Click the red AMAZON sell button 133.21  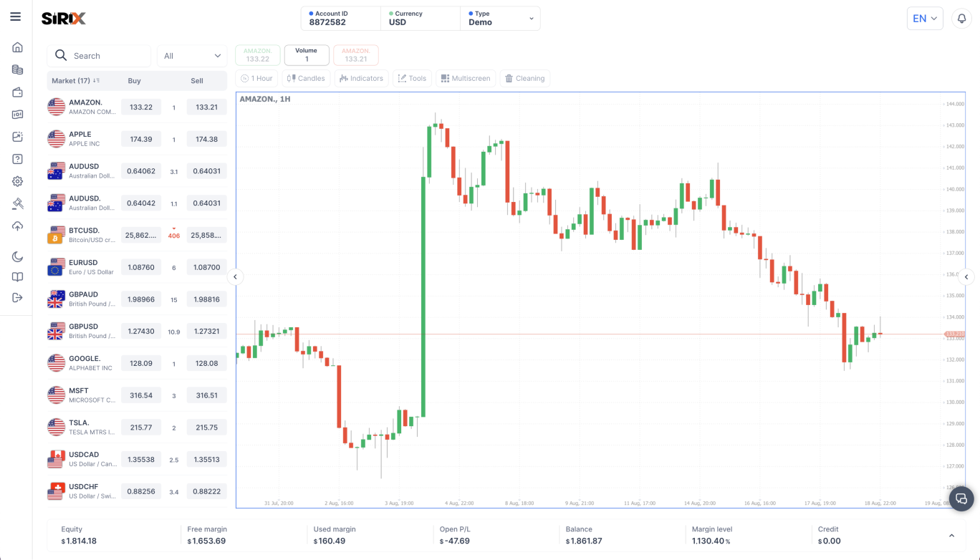pos(355,55)
